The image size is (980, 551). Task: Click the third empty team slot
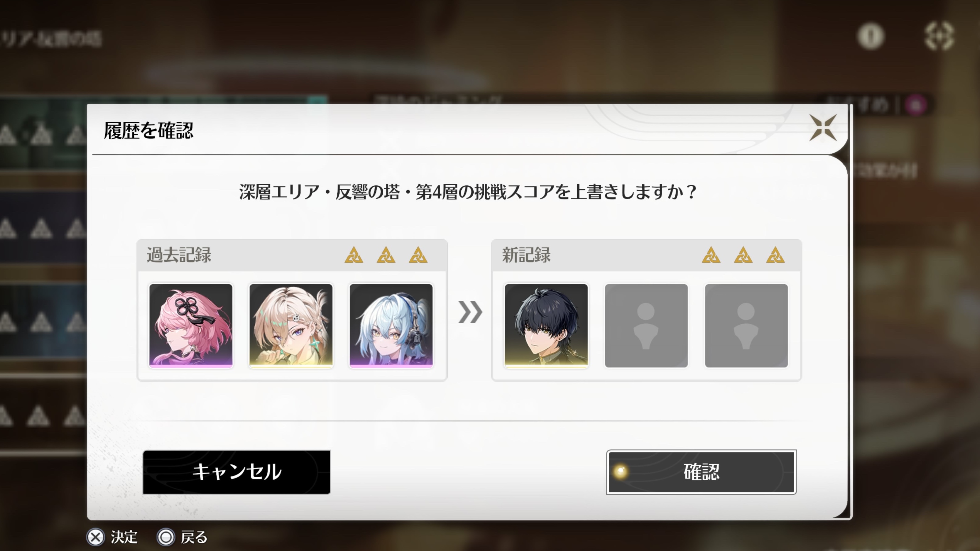746,326
